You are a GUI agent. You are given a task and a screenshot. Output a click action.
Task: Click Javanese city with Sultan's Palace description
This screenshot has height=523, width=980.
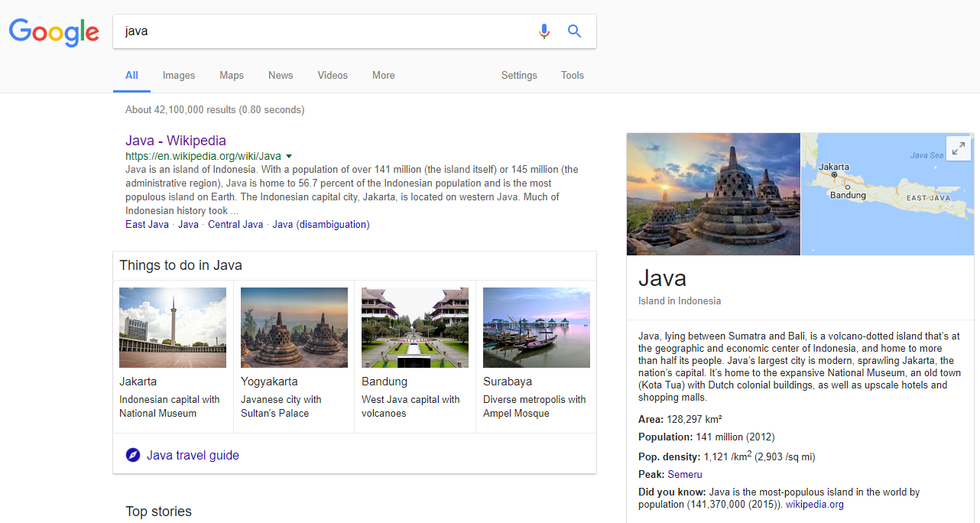pos(281,407)
